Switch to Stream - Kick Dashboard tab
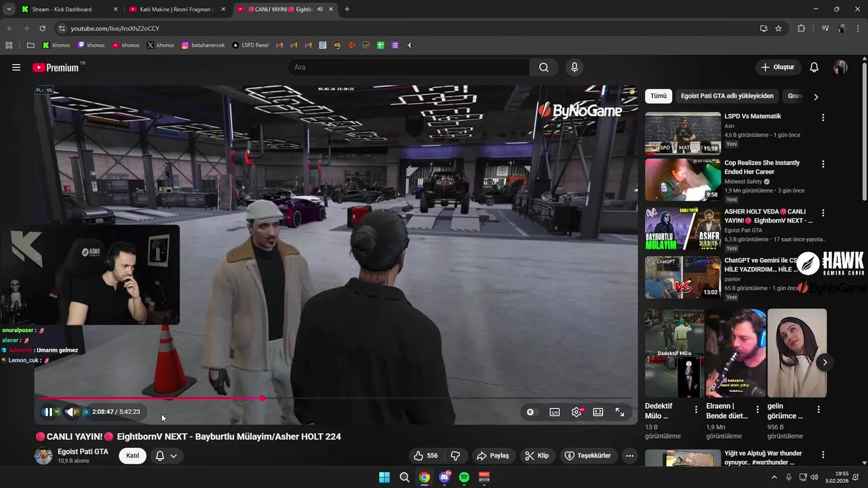Viewport: 868px width, 488px height. [x=68, y=9]
